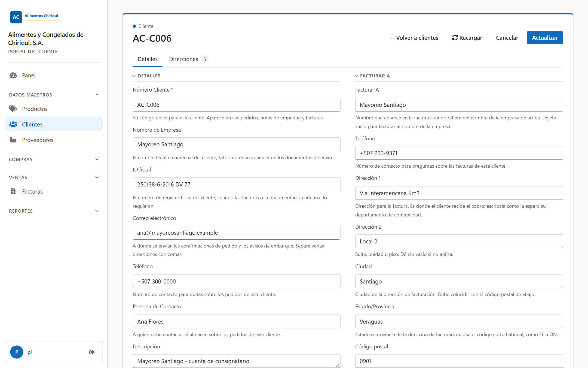Open Facturas in sidebar
Image resolution: width=588 pixels, height=368 pixels.
(54, 191)
